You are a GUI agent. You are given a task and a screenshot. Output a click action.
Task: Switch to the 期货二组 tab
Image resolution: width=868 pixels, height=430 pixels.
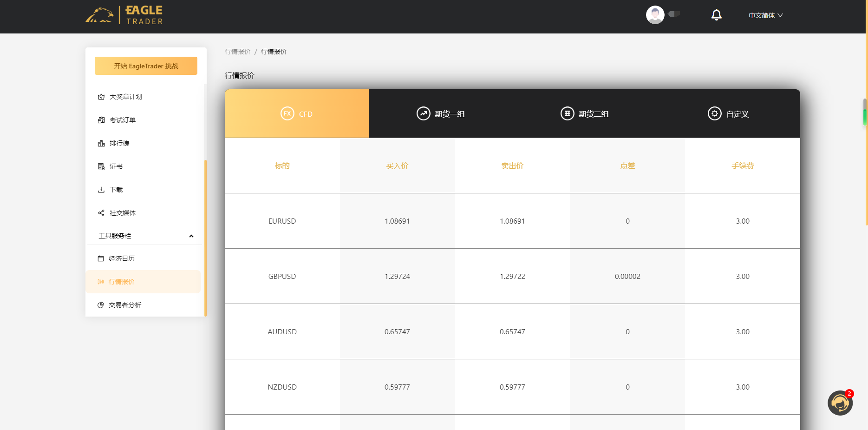(584, 113)
